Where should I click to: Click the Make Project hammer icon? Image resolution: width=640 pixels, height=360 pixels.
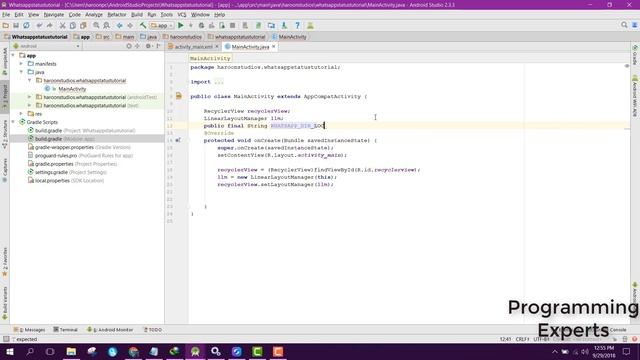(143, 25)
